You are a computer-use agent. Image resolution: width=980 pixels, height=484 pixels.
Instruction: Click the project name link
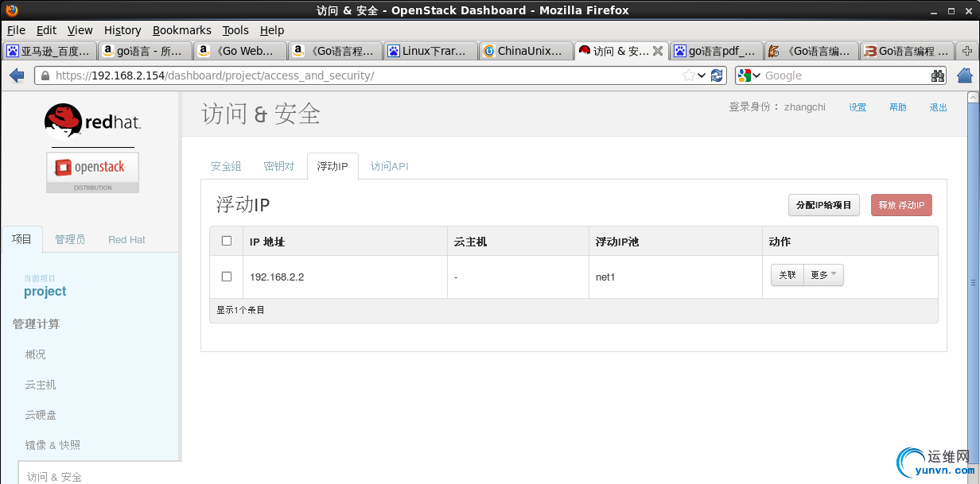pyautogui.click(x=45, y=292)
